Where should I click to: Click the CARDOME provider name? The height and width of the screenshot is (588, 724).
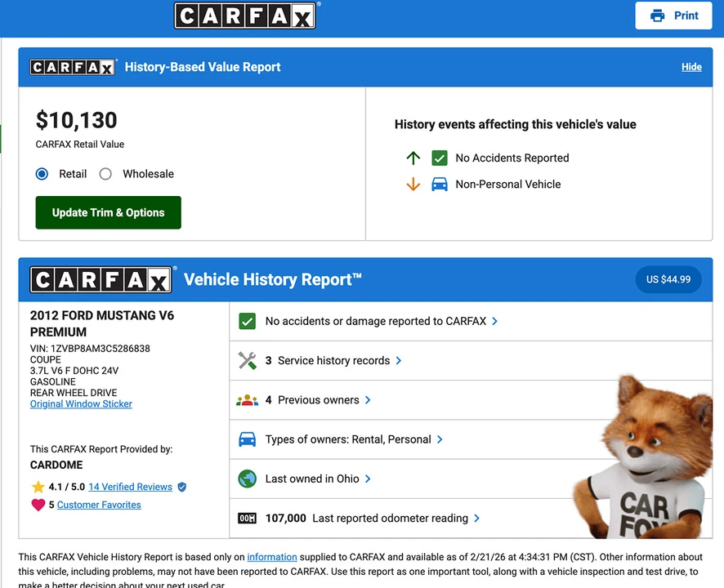click(56, 465)
